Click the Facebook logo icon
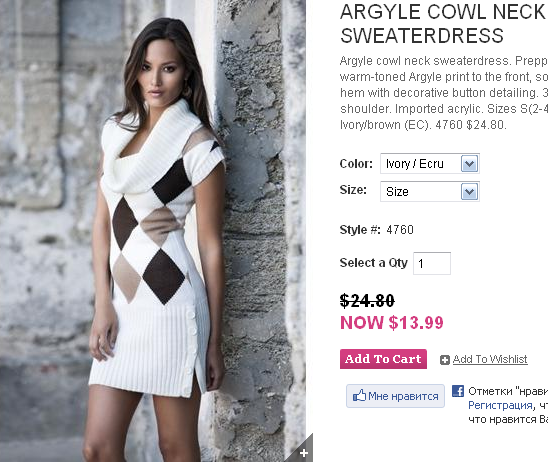 coord(458,391)
